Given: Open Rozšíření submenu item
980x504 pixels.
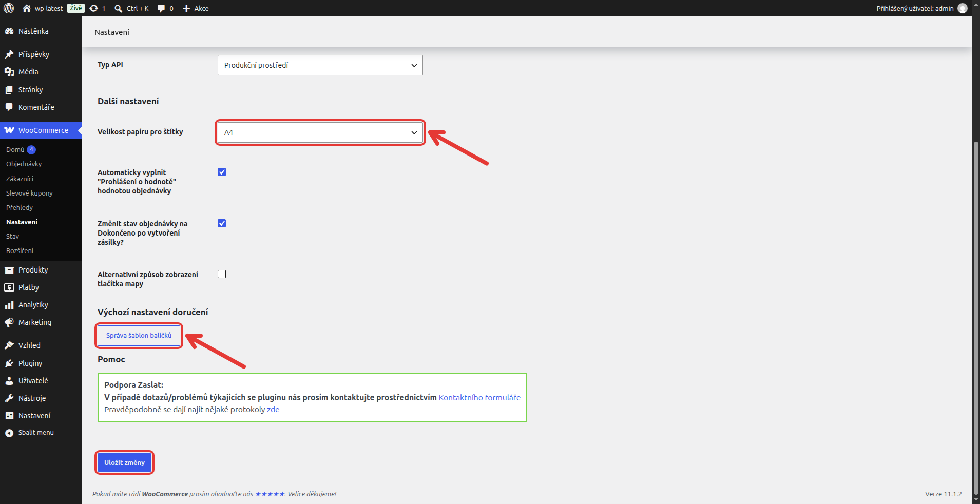Looking at the screenshot, I should (x=20, y=250).
